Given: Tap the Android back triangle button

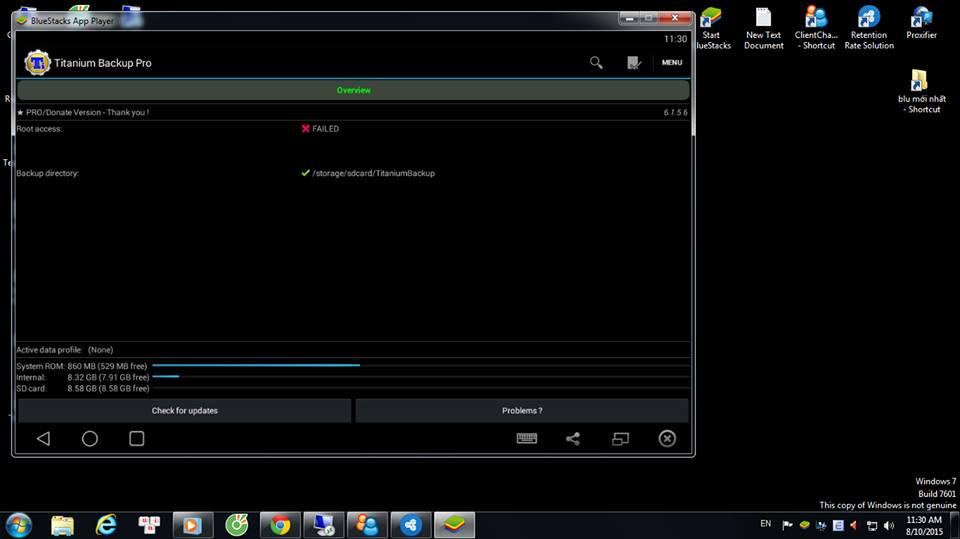Looking at the screenshot, I should pyautogui.click(x=43, y=439).
